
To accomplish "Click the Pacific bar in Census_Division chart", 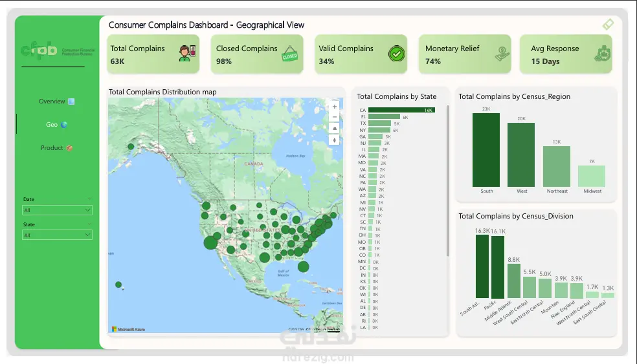I will 498,267.
